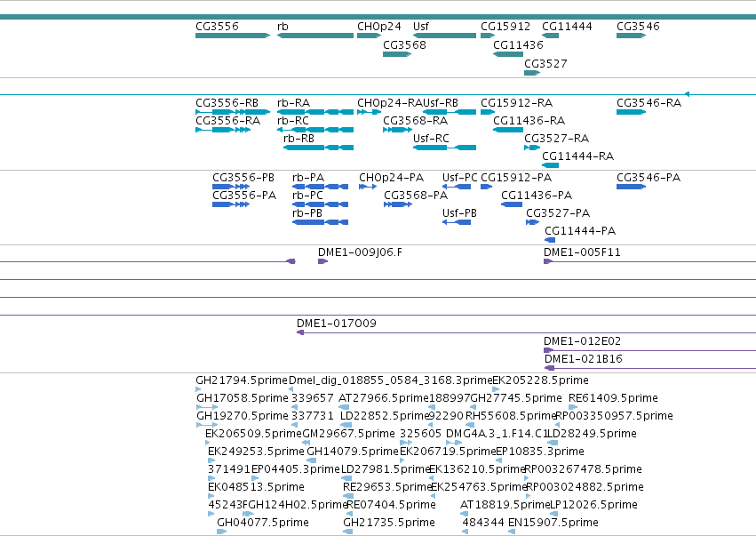Click the DME1-021B16 clone label
Viewport: 756px width, 536px height.
pos(584,359)
